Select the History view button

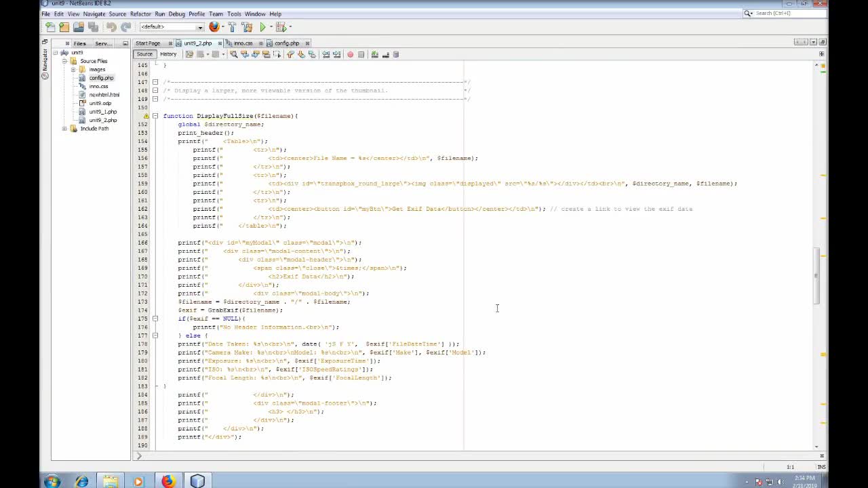168,54
